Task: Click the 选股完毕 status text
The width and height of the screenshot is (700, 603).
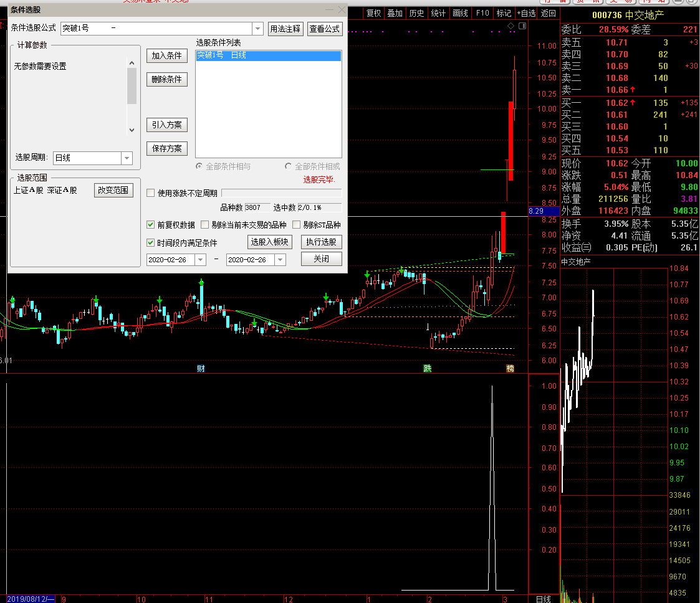Action: (x=319, y=179)
